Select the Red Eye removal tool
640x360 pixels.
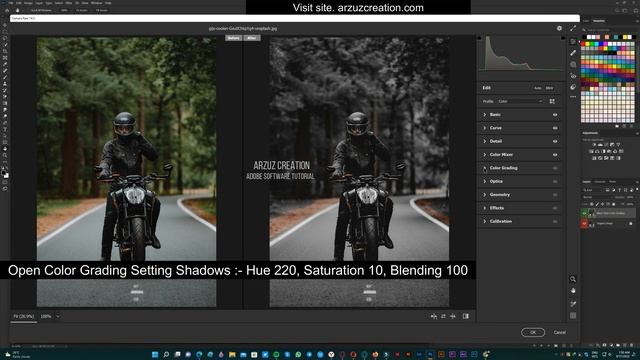tap(573, 76)
